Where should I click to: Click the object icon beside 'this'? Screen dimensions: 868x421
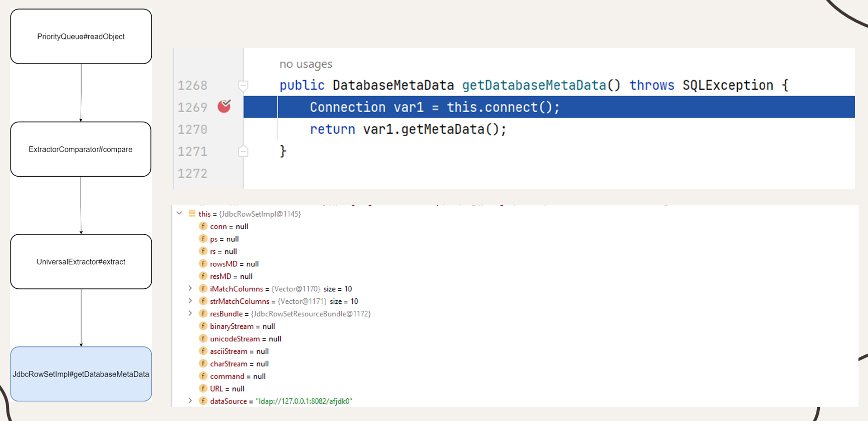[x=191, y=214]
